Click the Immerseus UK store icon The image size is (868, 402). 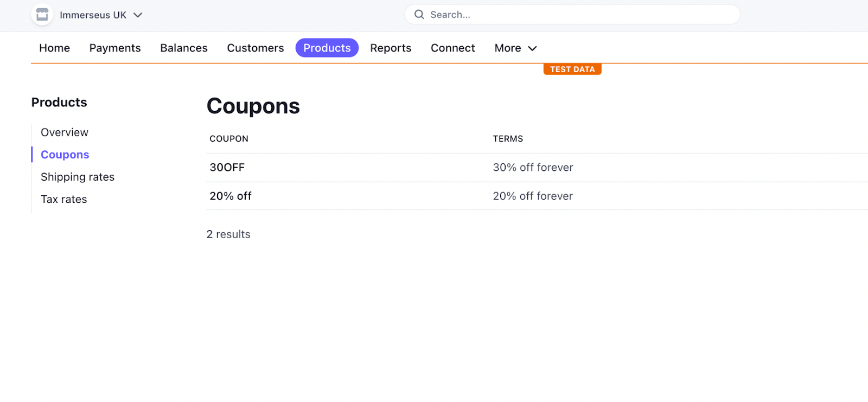(x=42, y=15)
